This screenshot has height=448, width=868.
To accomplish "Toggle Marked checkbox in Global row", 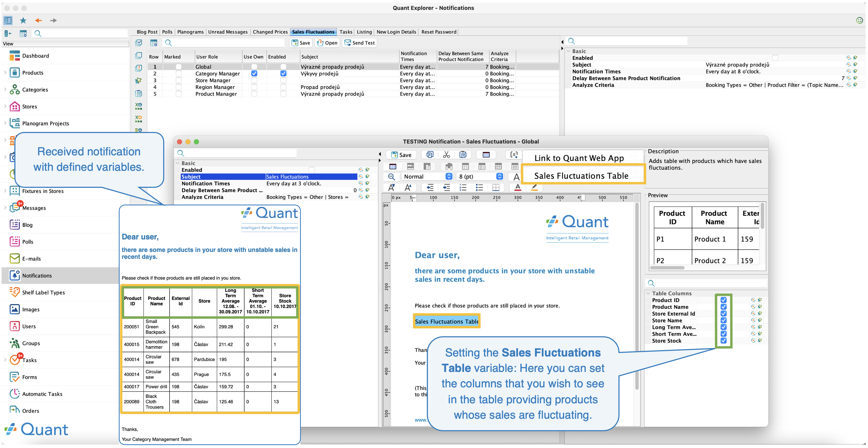I will pos(179,67).
